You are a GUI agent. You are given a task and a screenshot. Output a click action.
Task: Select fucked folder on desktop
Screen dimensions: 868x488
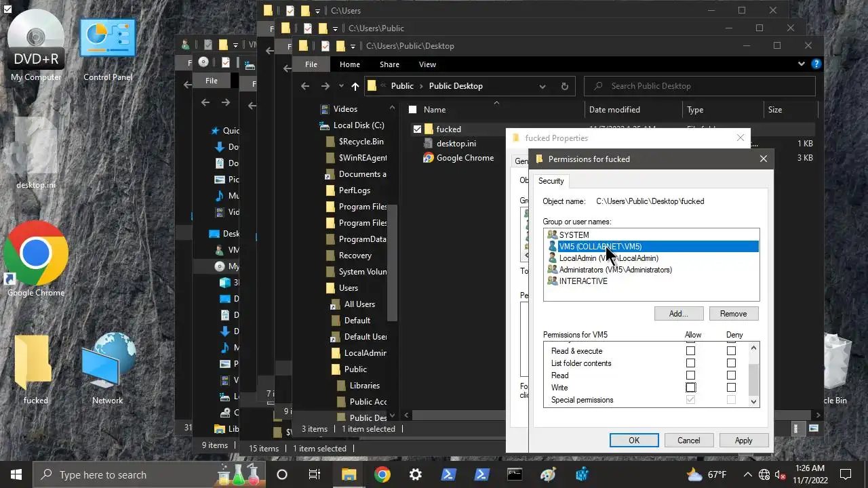35,369
